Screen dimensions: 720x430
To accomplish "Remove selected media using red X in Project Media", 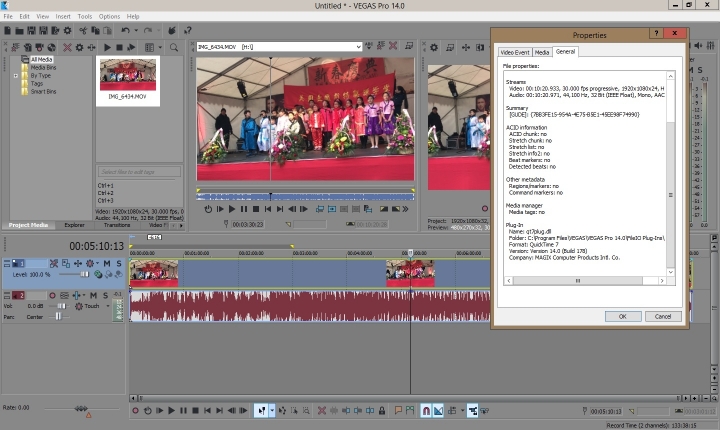I will (x=68, y=47).
